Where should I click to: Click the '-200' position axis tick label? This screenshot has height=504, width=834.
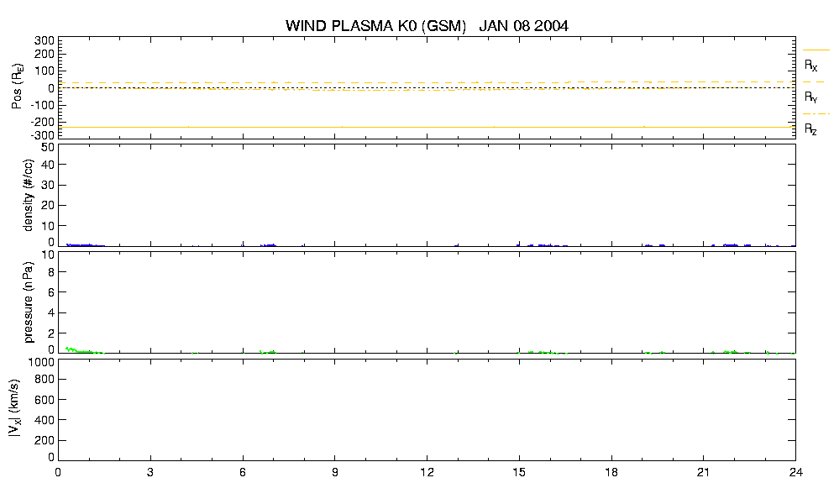(x=42, y=121)
